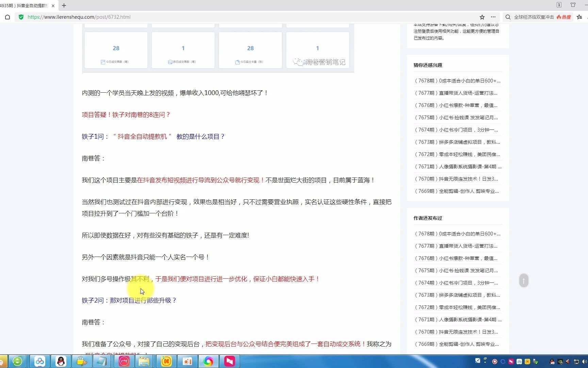Click the tab counter "1" icon
The height and width of the screenshot is (368, 588).
pos(559,5)
